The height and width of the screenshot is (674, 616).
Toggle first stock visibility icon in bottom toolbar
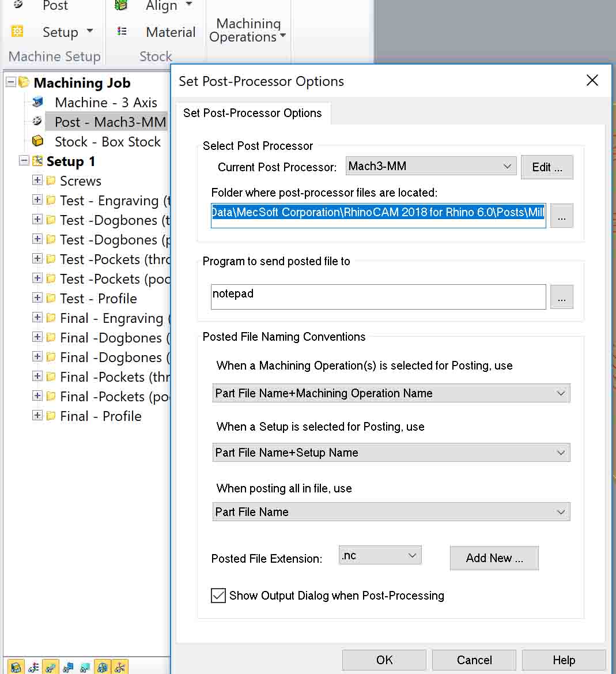pos(16,667)
